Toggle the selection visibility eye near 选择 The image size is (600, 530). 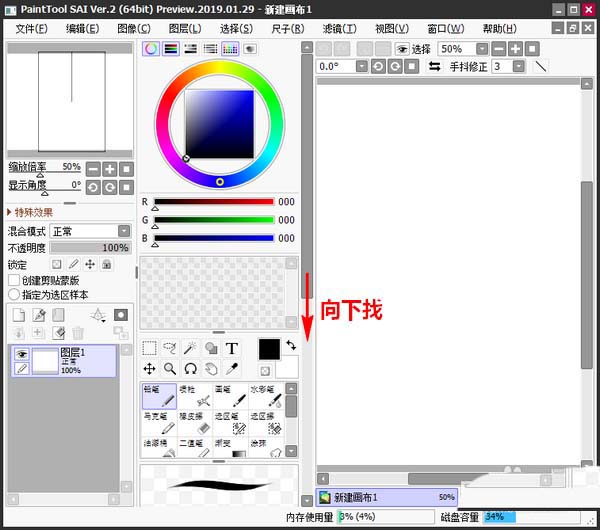tap(402, 49)
